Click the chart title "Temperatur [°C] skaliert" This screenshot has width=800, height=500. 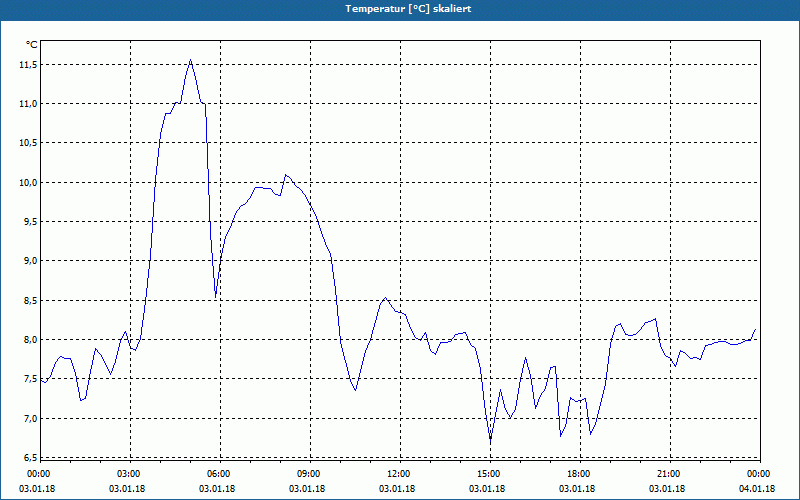point(408,9)
